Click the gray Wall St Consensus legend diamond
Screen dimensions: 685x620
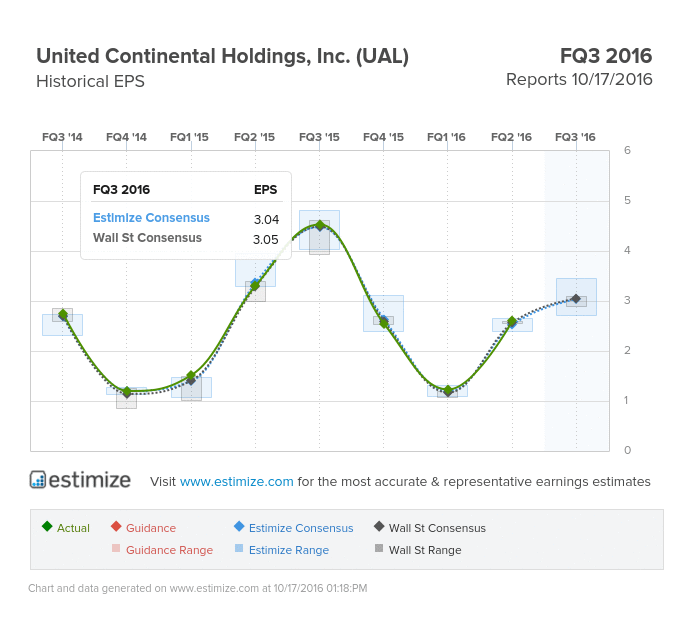click(x=379, y=526)
